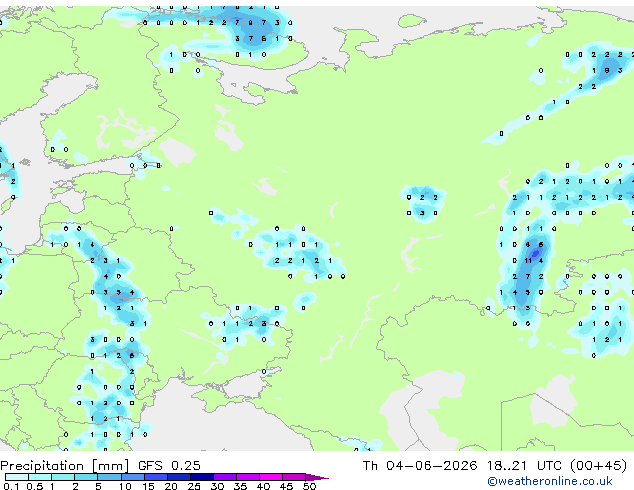Image resolution: width=634 pixels, height=490 pixels.
Task: Click the over-50 mm arrow tip of legend
Action: [317, 477]
